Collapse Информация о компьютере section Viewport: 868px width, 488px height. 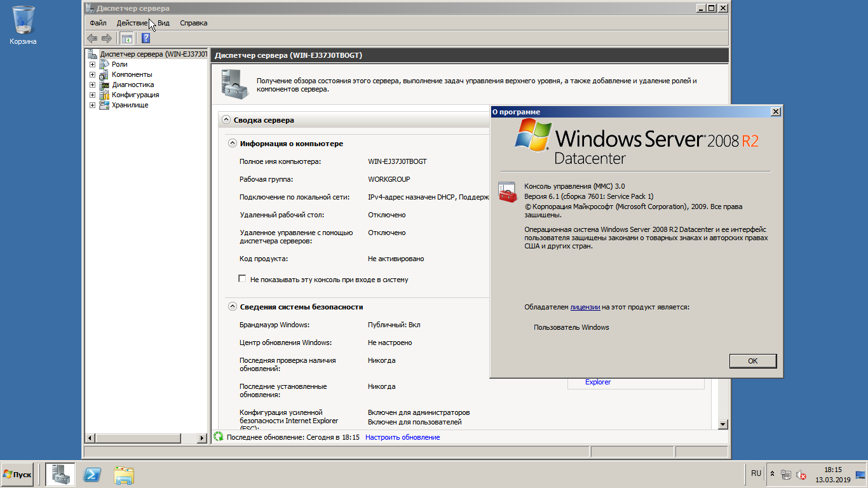[233, 144]
